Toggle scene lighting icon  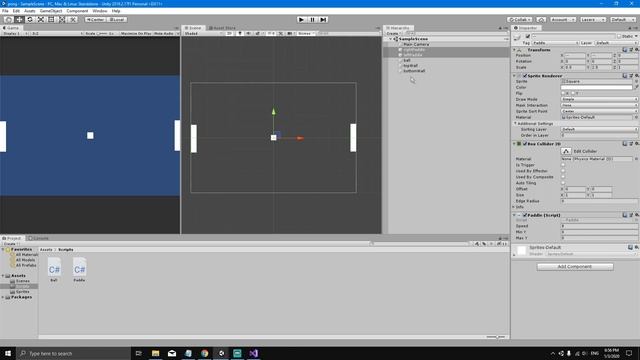click(x=240, y=33)
